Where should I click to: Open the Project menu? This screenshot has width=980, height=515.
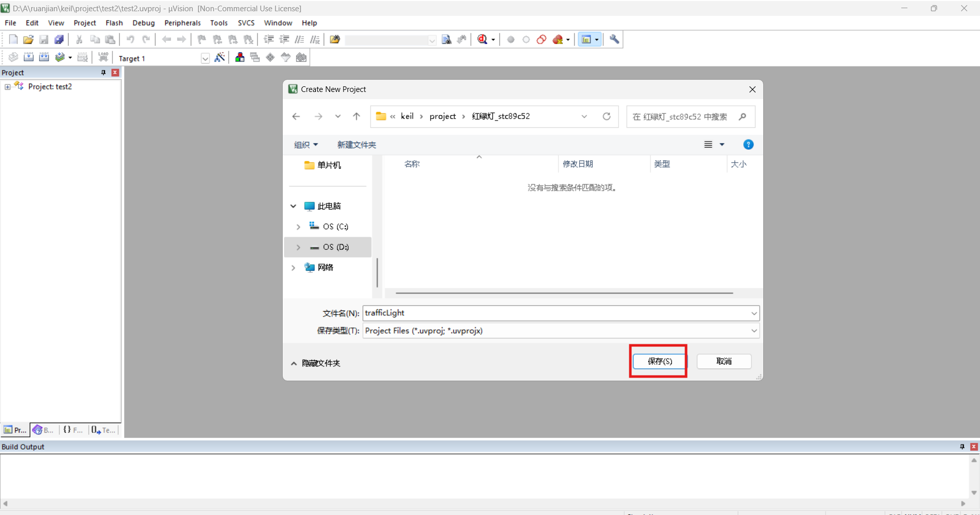(85, 23)
